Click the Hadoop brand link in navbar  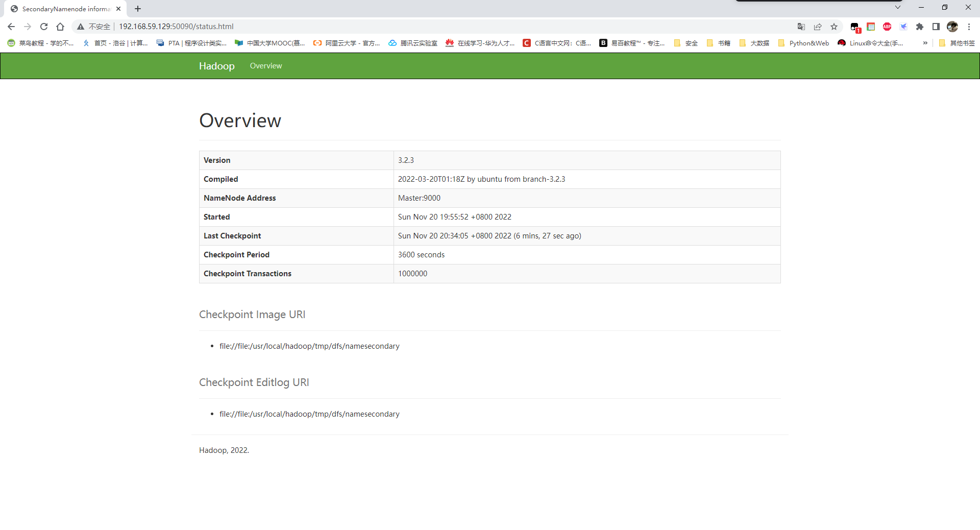[217, 66]
